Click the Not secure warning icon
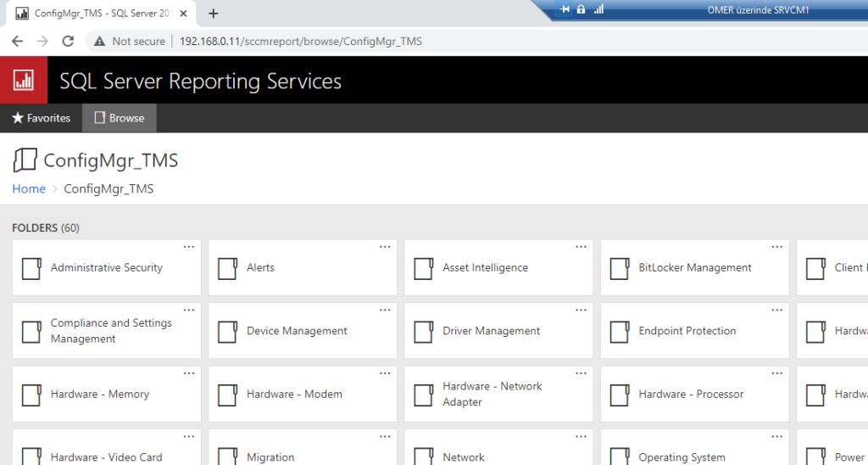The image size is (868, 465). [x=100, y=41]
